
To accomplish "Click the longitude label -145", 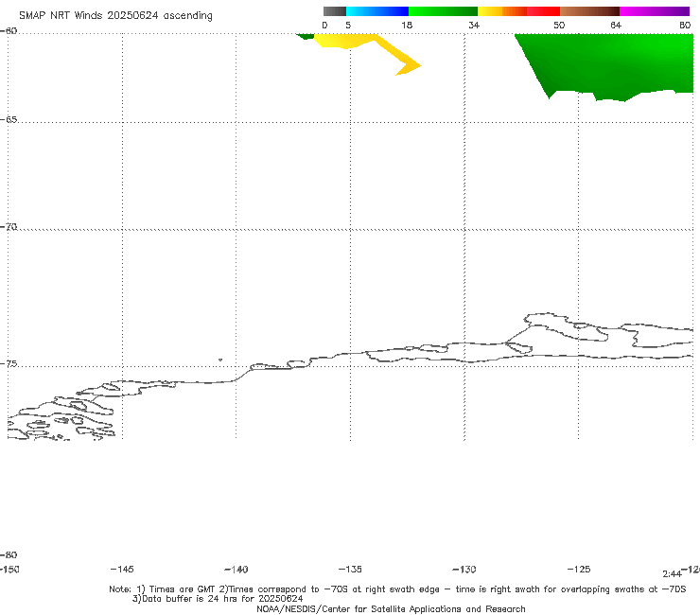I will point(122,569).
